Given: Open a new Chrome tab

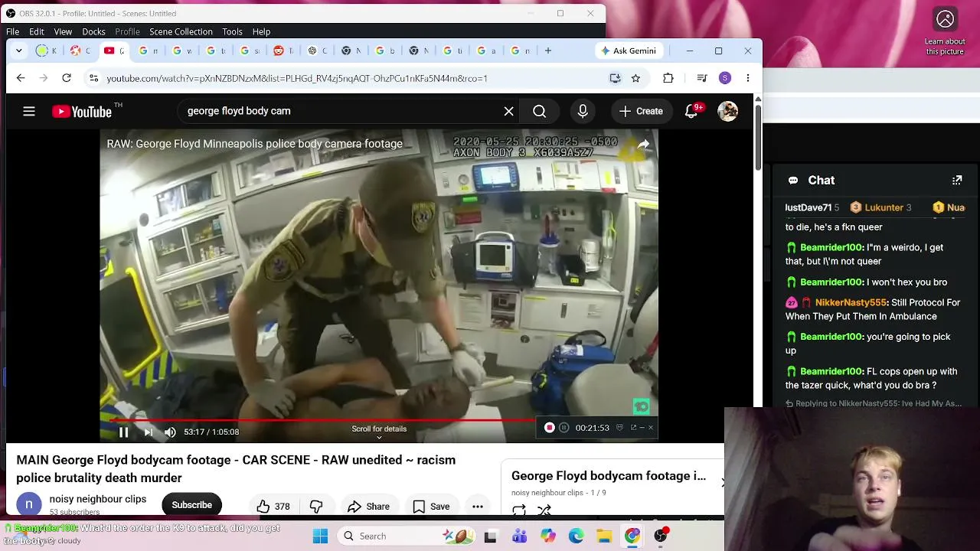Looking at the screenshot, I should coord(548,51).
